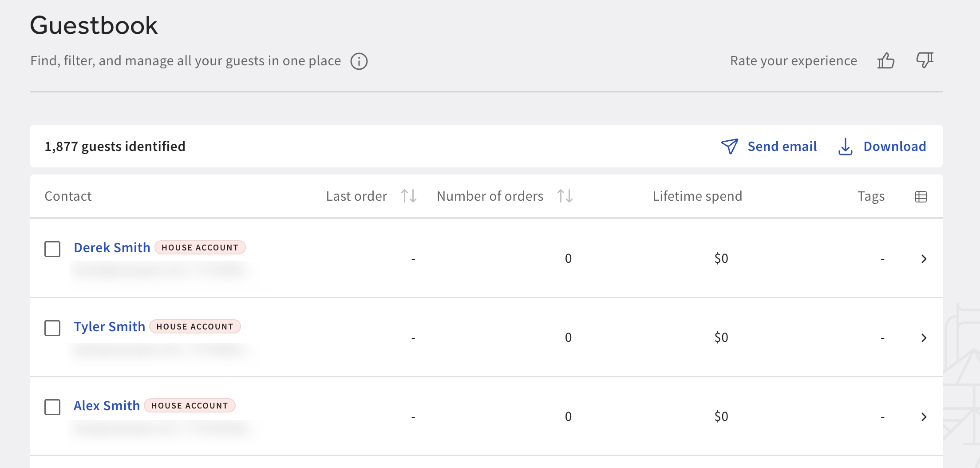Open Alex Smith's guest profile
Screen dimensions: 980x468
coord(107,405)
